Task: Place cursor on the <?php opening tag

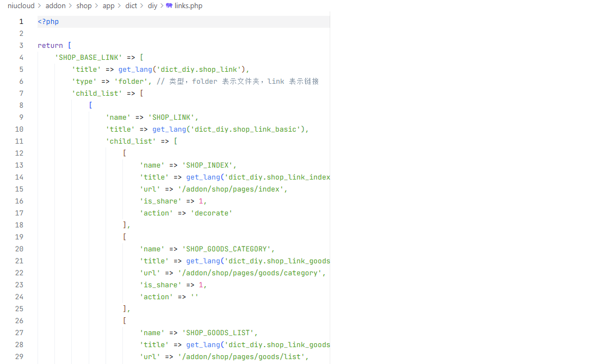Action: [48, 22]
